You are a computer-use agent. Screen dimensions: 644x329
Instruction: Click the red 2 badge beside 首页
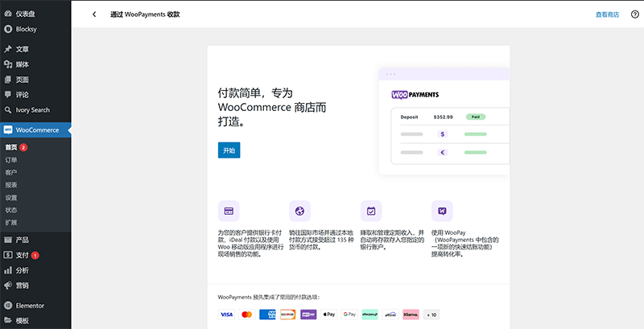pyautogui.click(x=23, y=147)
